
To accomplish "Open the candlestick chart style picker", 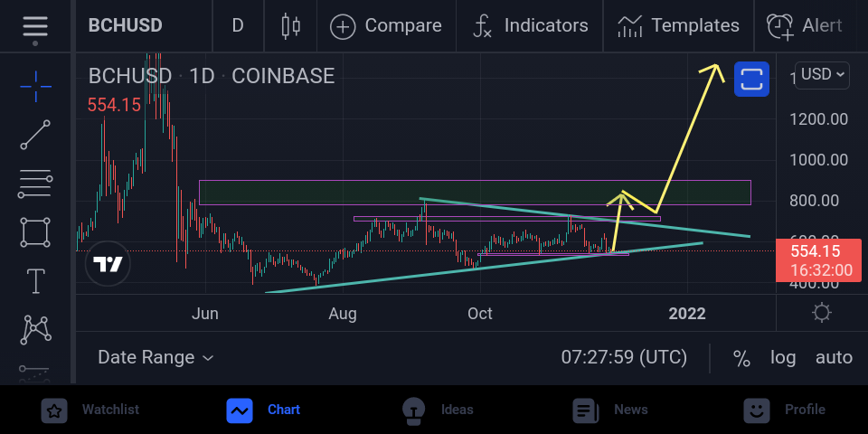I will pyautogui.click(x=290, y=26).
